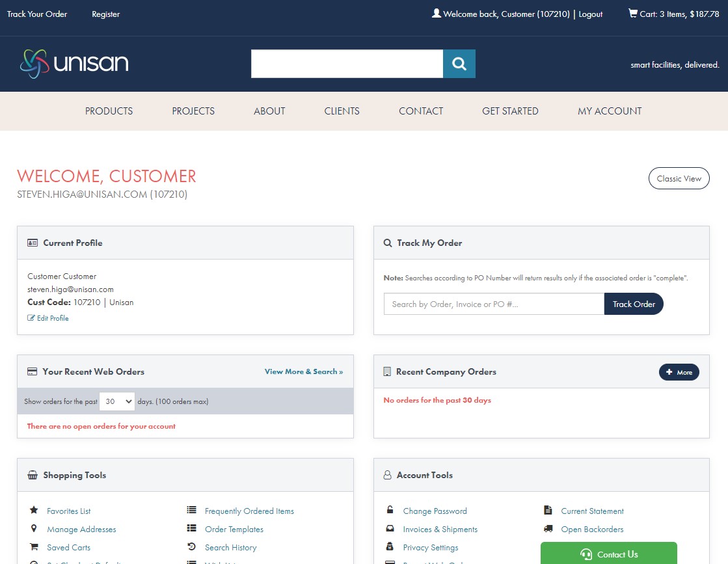The image size is (728, 564).
Task: Click the Change Password lock icon
Action: [x=390, y=511]
